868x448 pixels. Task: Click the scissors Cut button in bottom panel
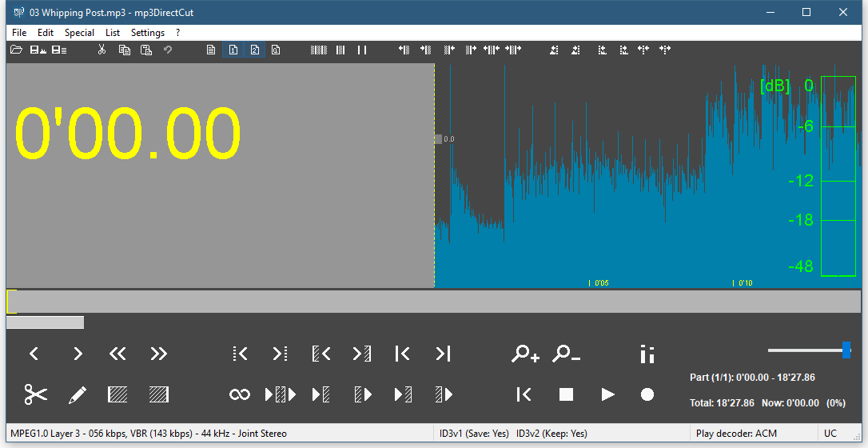[36, 394]
